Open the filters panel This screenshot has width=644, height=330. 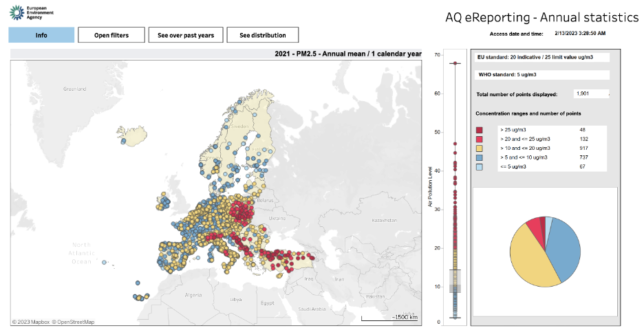[x=111, y=35]
